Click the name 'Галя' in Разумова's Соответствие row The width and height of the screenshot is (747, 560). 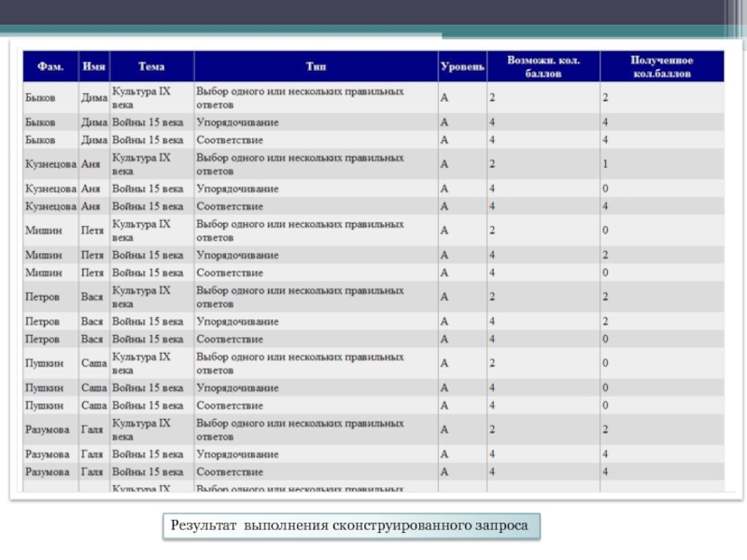92,472
